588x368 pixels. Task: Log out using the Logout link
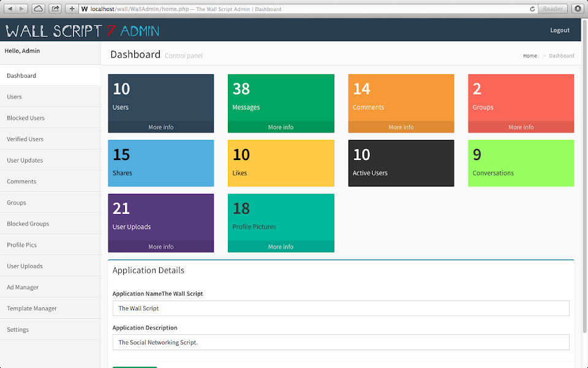tap(559, 30)
